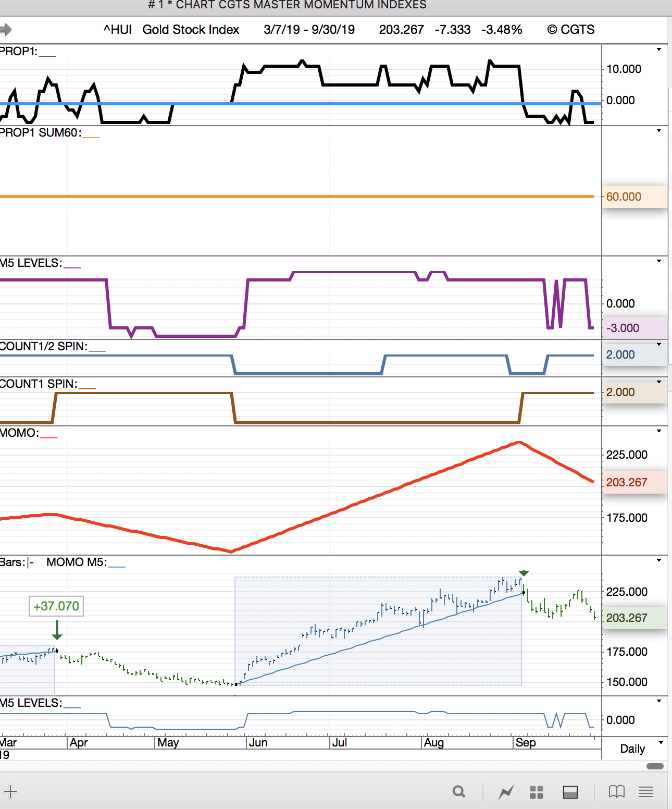
Task: Click the COUNT1/2 SPIN legend swatch
Action: click(x=97, y=350)
